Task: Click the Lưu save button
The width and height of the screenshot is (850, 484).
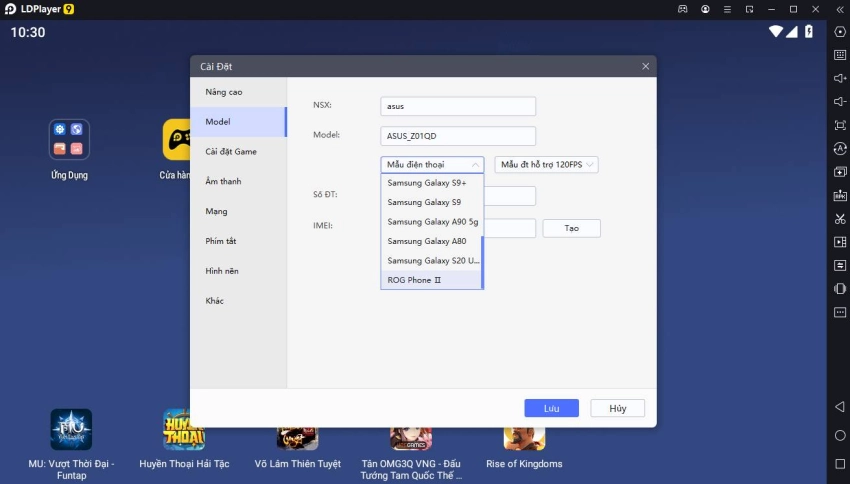Action: (x=551, y=408)
